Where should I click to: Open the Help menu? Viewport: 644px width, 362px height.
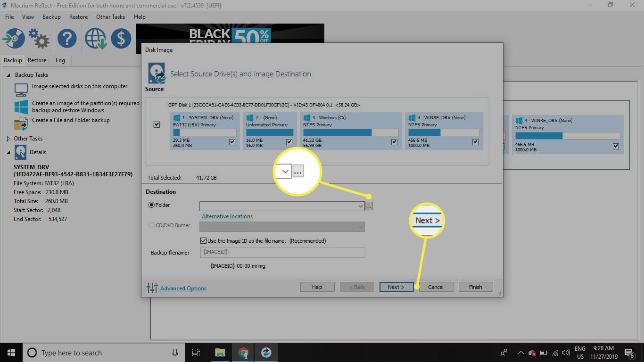140,17
